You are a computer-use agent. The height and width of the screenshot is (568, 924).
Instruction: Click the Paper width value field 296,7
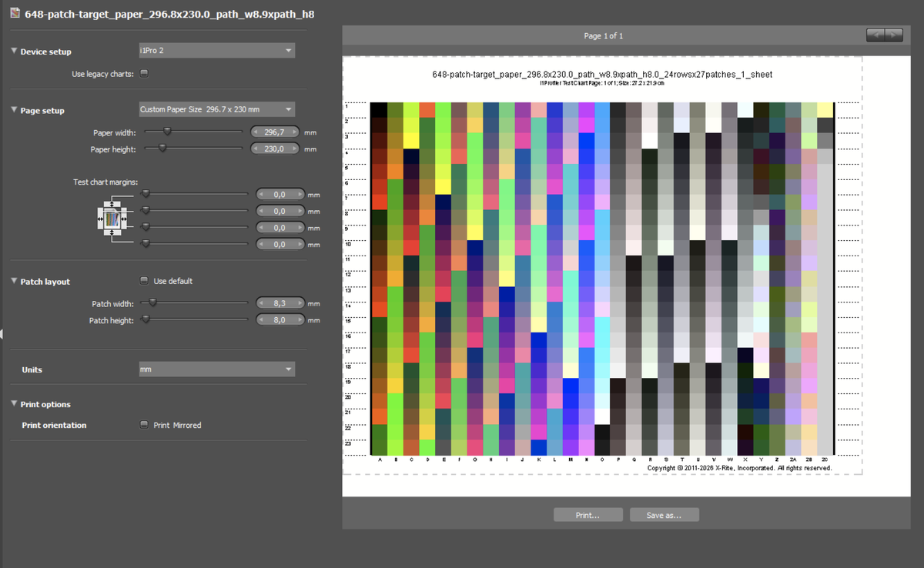tap(276, 132)
